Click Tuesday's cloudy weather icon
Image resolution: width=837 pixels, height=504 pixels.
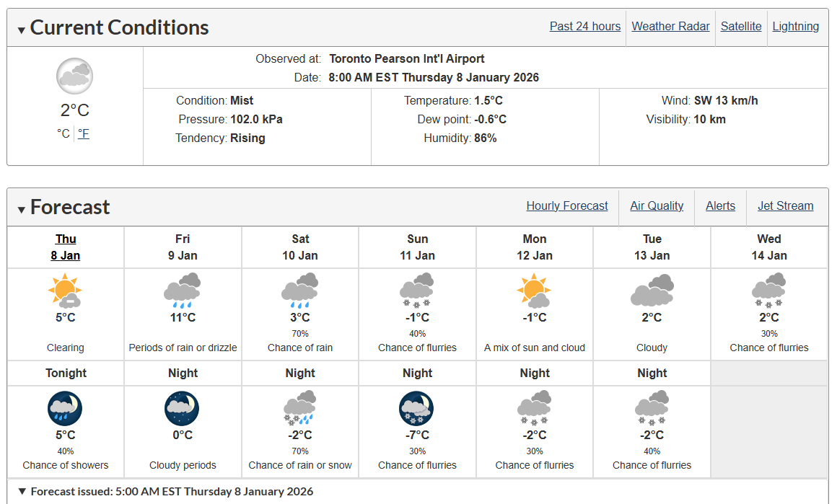[652, 290]
